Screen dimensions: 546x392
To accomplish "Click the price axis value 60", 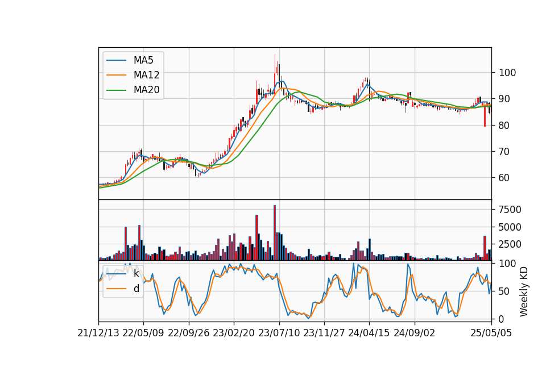I will 504,178.
